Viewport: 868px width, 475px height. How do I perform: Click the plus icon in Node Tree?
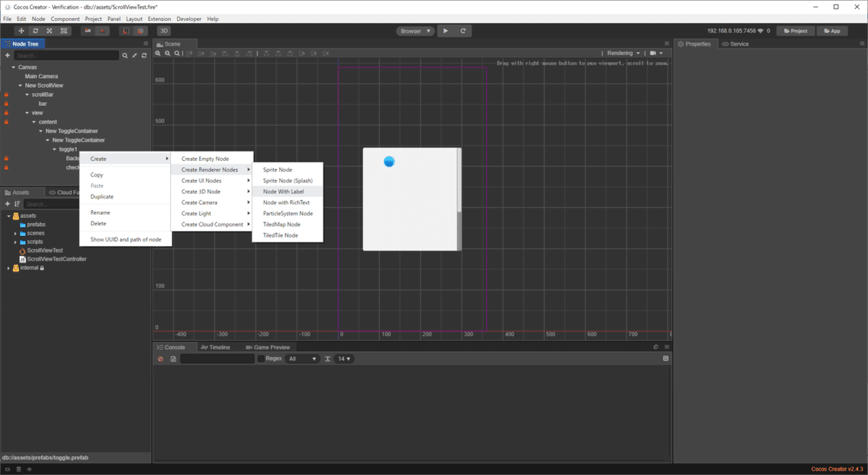click(7, 55)
